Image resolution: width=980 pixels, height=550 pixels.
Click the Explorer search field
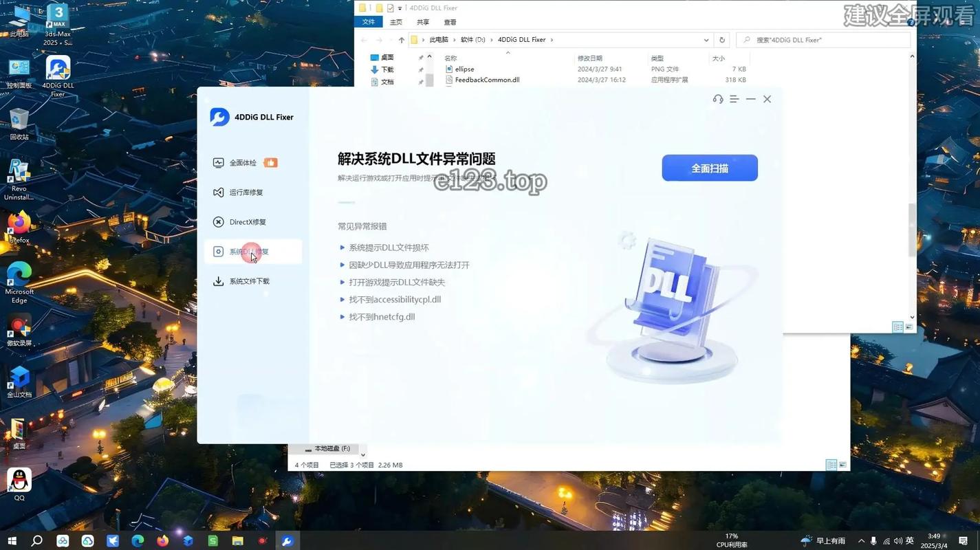pyautogui.click(x=823, y=40)
